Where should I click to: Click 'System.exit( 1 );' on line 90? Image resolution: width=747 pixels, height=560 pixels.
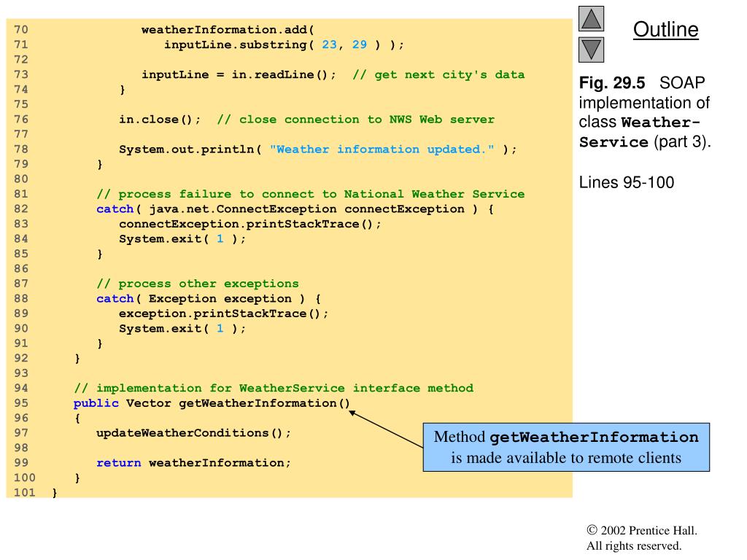pos(182,329)
